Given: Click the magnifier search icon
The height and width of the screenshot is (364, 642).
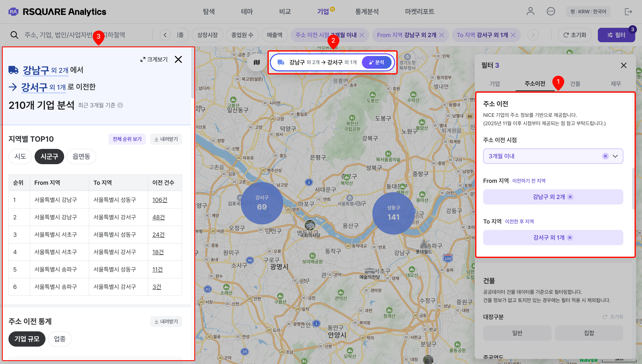Looking at the screenshot, I should pos(14,35).
